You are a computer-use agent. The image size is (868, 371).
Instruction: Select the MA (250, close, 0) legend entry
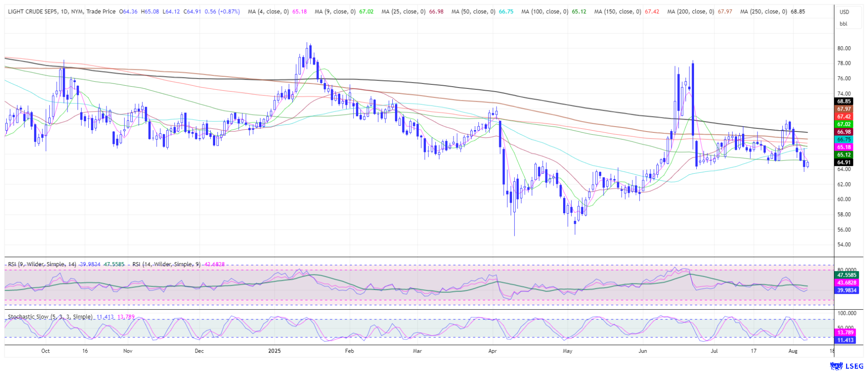(763, 11)
